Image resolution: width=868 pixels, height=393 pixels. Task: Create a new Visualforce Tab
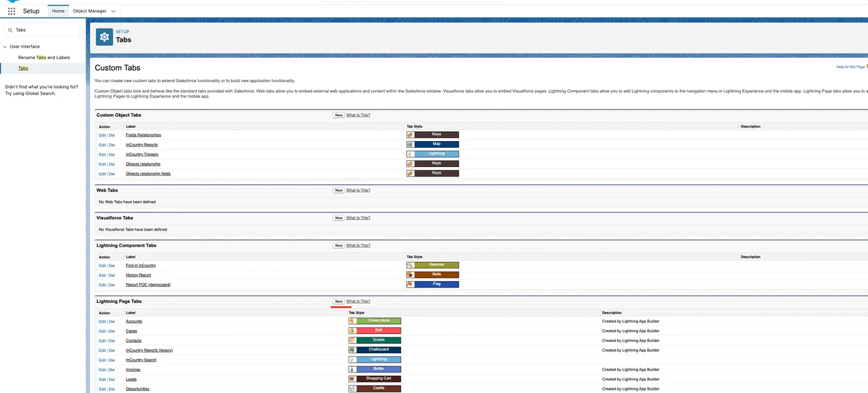click(339, 218)
